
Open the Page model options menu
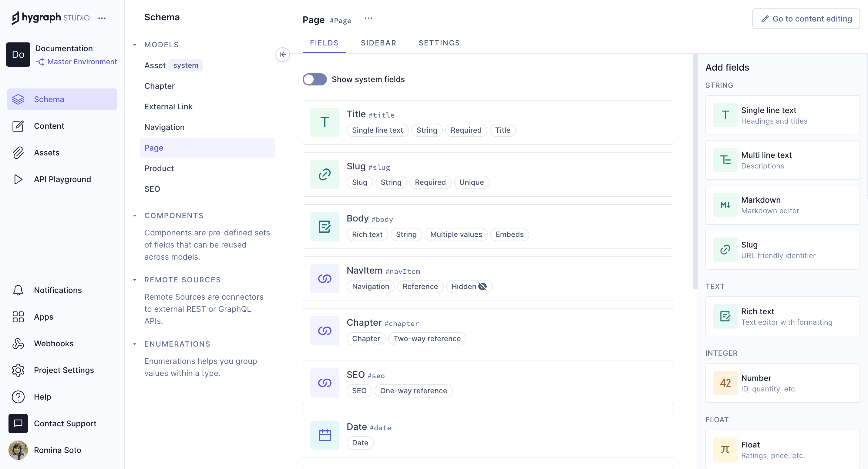click(368, 18)
